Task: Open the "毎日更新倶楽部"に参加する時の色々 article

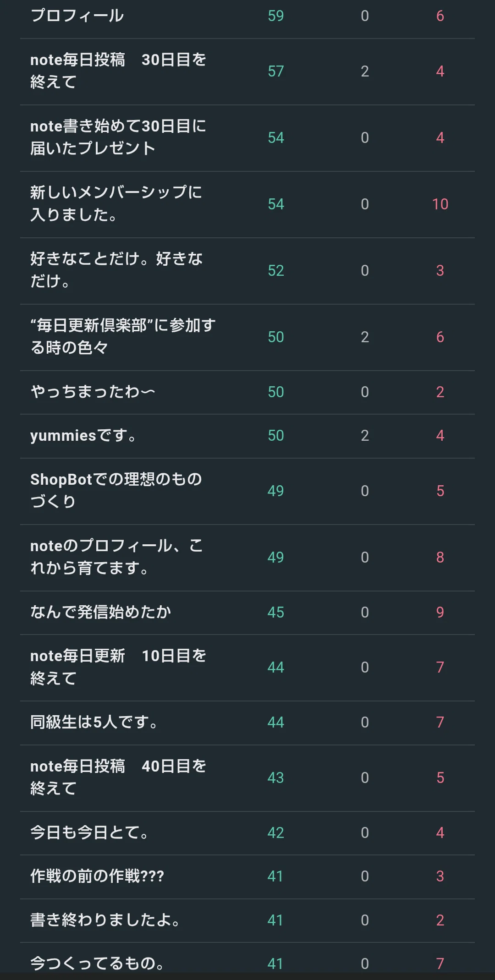Action: coord(247,337)
